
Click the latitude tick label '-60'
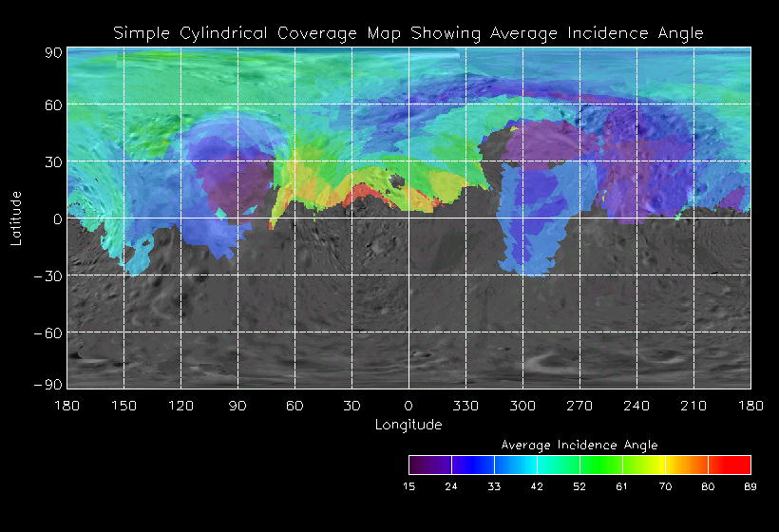coord(47,333)
